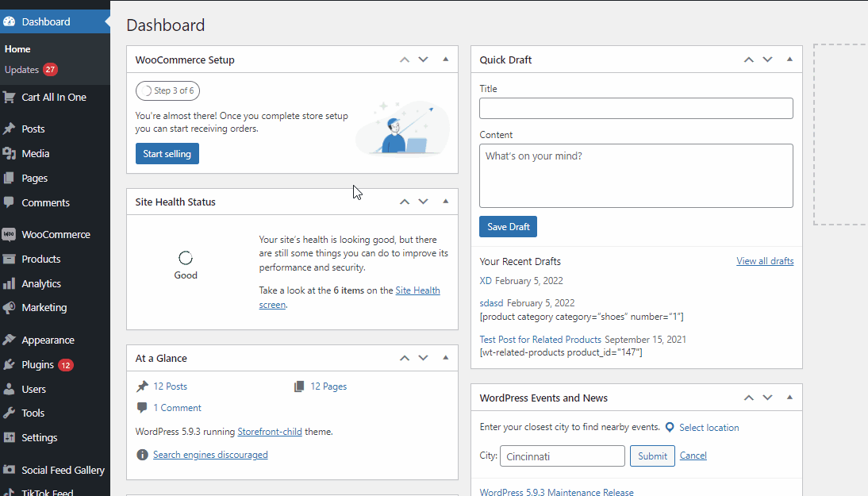868x496 pixels.
Task: Click the Save Draft button
Action: coord(508,226)
